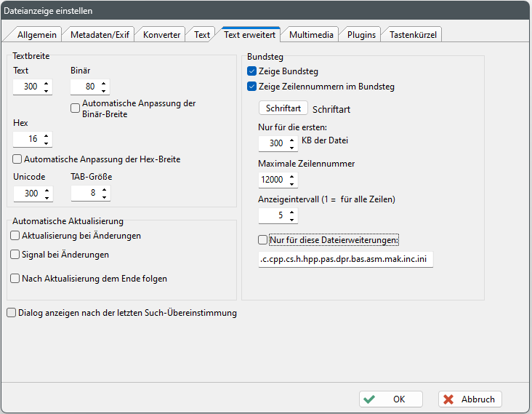
Task: Uncheck Zeige Zeilennummern im Bundsteg
Action: [x=252, y=87]
